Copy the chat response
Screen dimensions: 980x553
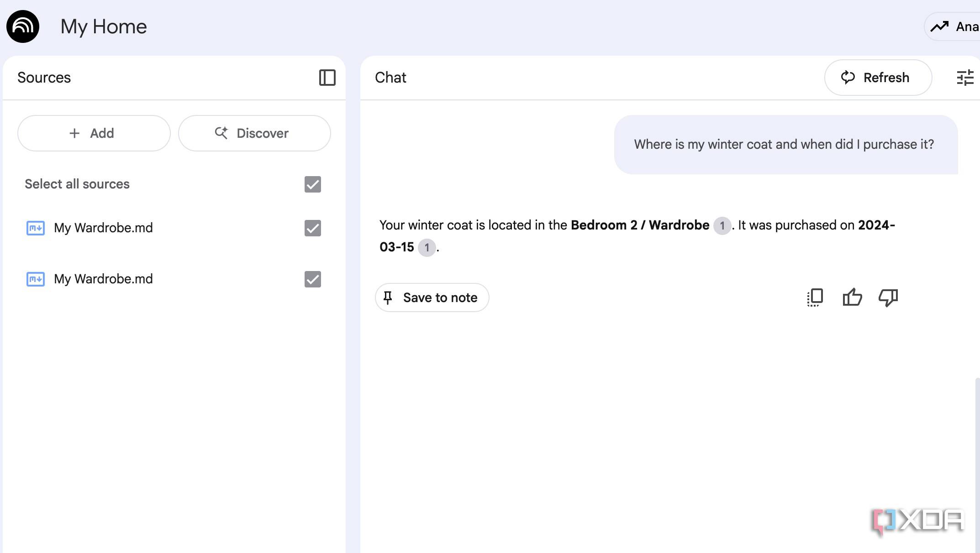pyautogui.click(x=814, y=297)
